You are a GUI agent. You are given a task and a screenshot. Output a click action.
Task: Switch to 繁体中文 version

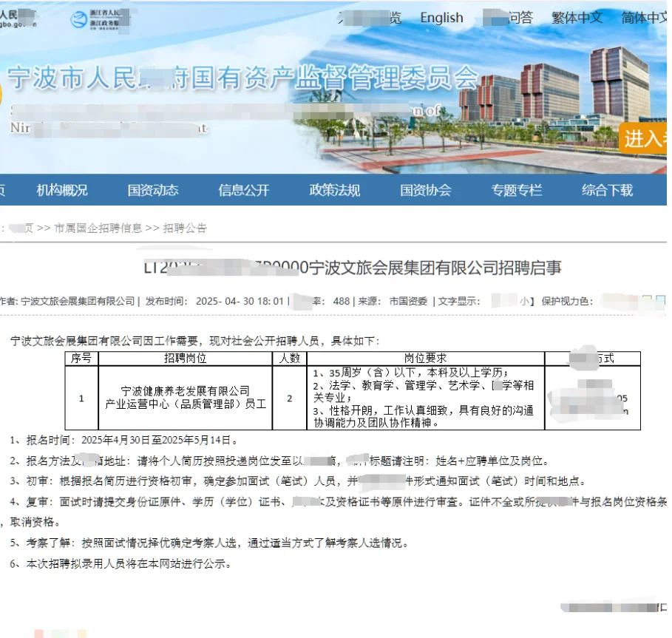pyautogui.click(x=576, y=18)
